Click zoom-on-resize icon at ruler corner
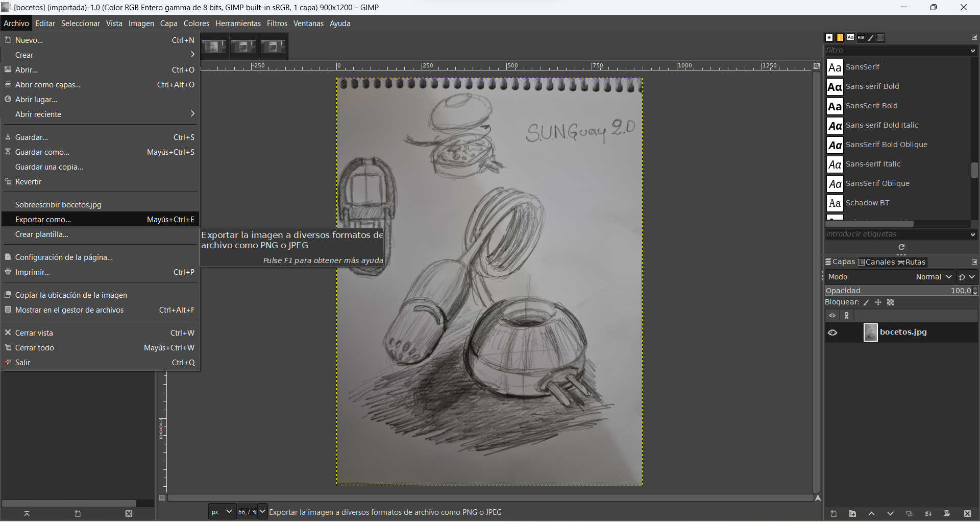 pyautogui.click(x=817, y=66)
